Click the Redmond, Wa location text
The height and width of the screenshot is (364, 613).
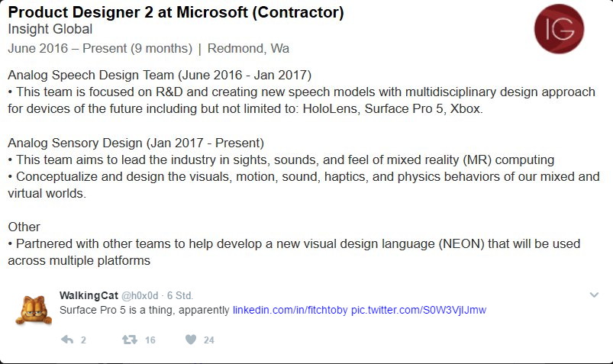248,49
